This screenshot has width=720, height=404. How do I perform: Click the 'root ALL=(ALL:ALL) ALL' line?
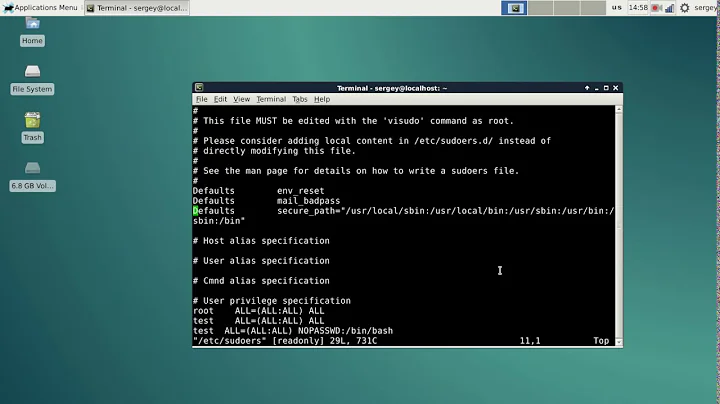pos(259,311)
